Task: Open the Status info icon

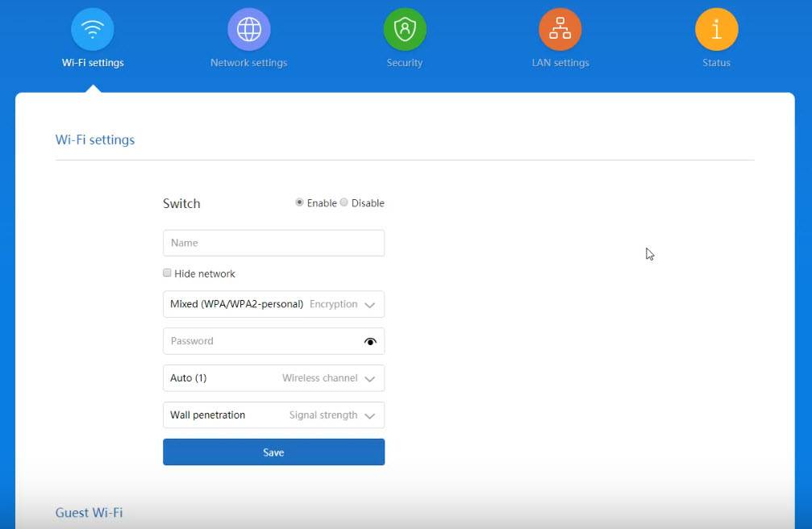Action: point(716,29)
